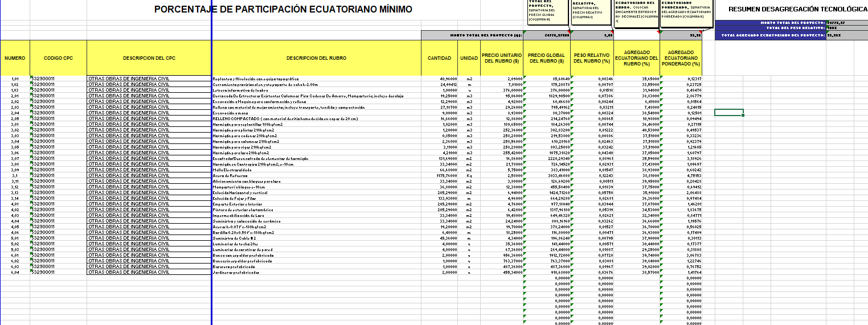Click the active empty cell with green border
868x325 pixels.
728,112
